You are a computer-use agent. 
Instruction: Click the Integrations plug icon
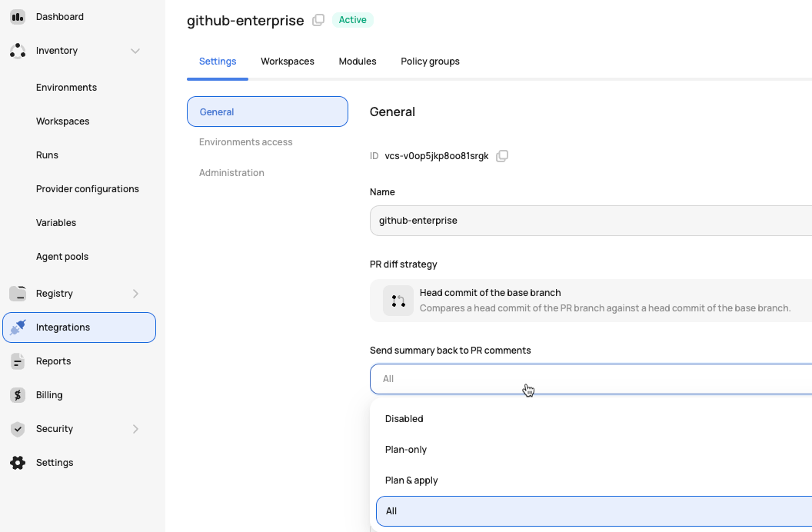18,328
